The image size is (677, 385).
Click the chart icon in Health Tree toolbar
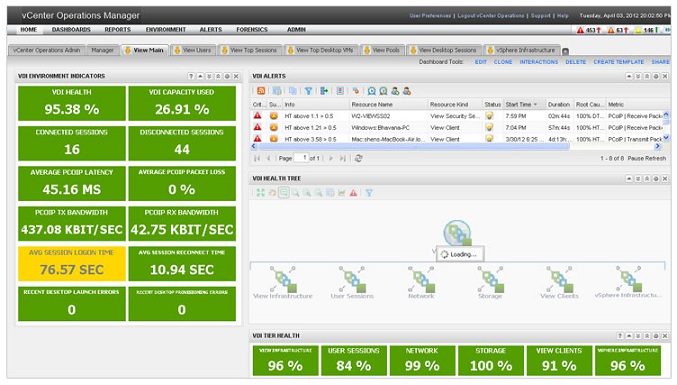(342, 193)
